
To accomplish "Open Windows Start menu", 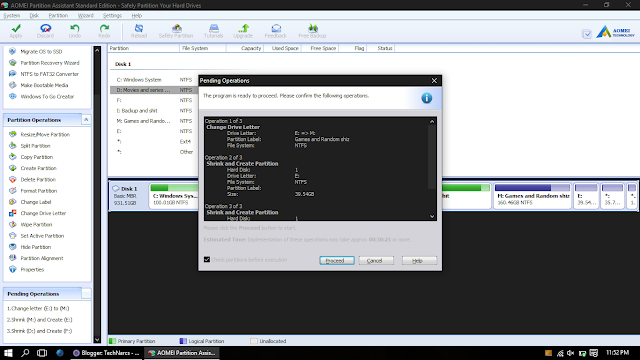I will (x=8, y=353).
